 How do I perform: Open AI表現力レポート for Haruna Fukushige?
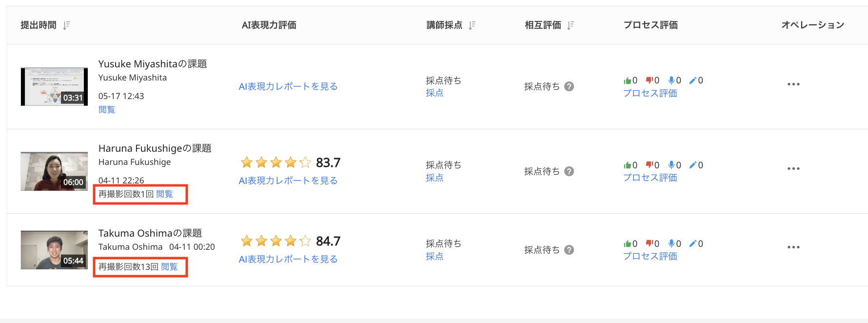[288, 181]
